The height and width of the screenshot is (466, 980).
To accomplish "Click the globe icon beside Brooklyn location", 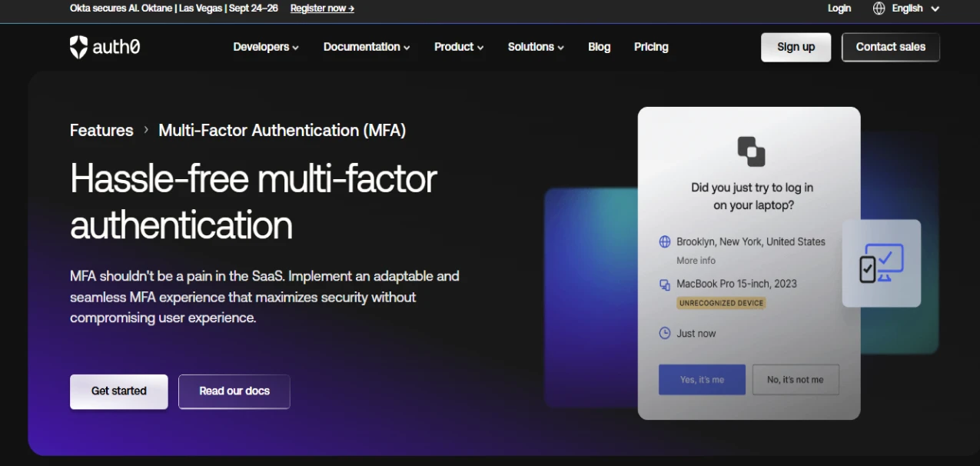I will coord(665,241).
